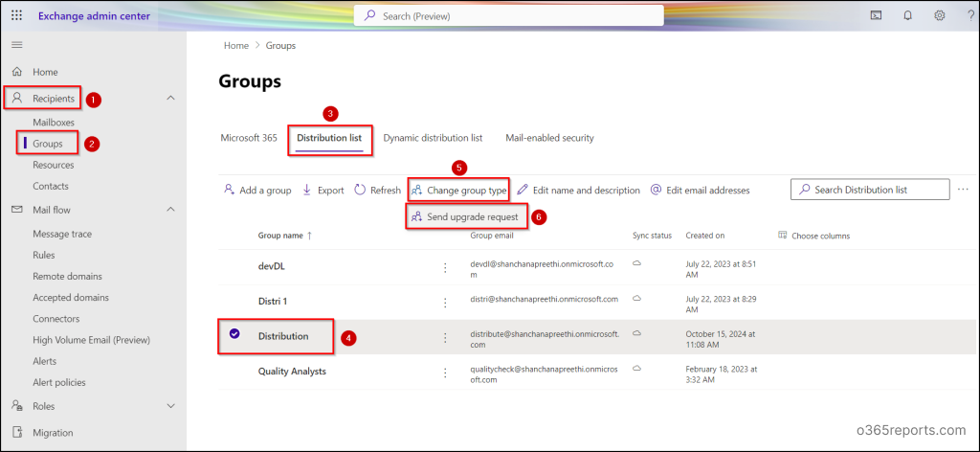Open the settings gear icon
This screenshot has height=452, width=980.
pyautogui.click(x=940, y=15)
